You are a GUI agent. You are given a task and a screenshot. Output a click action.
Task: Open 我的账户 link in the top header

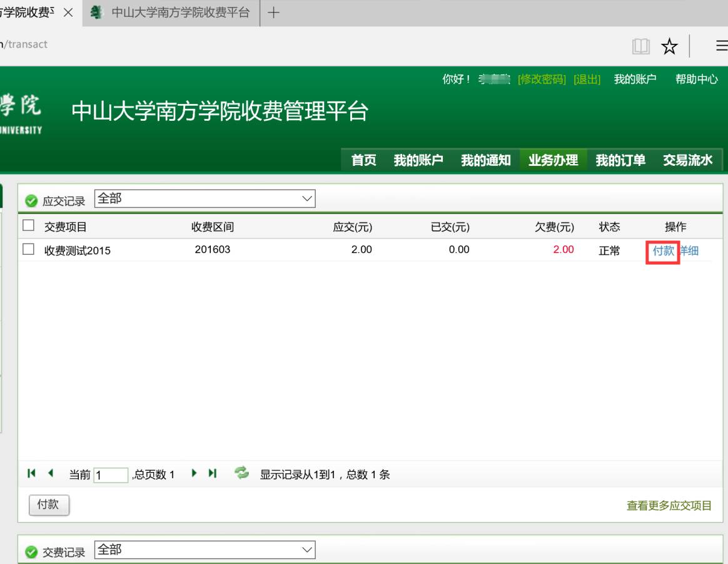coord(635,79)
